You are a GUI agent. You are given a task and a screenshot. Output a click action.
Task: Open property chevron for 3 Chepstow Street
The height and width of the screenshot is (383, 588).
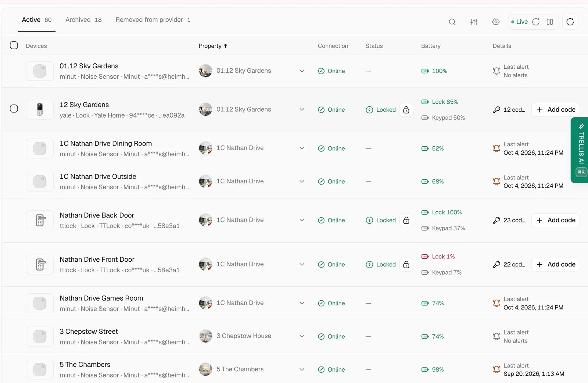(x=302, y=336)
